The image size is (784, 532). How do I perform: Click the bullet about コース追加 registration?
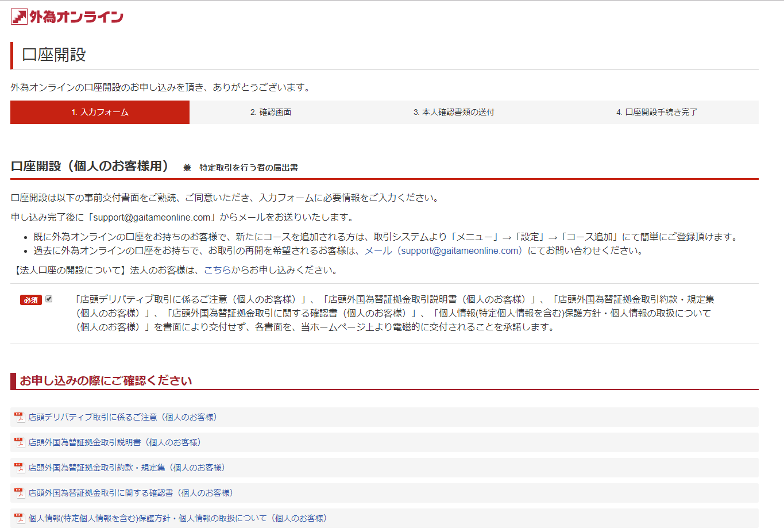[x=385, y=237]
